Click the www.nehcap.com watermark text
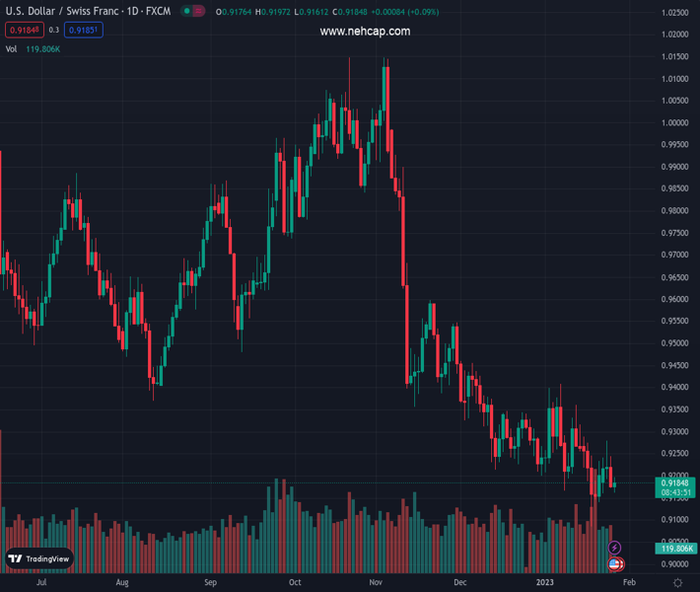Image resolution: width=700 pixels, height=592 pixels. point(365,32)
